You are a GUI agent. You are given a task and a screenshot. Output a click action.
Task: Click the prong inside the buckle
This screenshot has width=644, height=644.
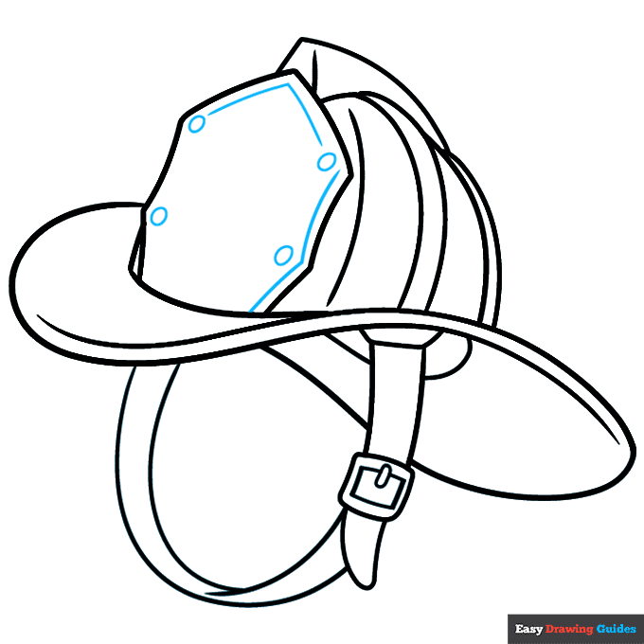coord(381,478)
